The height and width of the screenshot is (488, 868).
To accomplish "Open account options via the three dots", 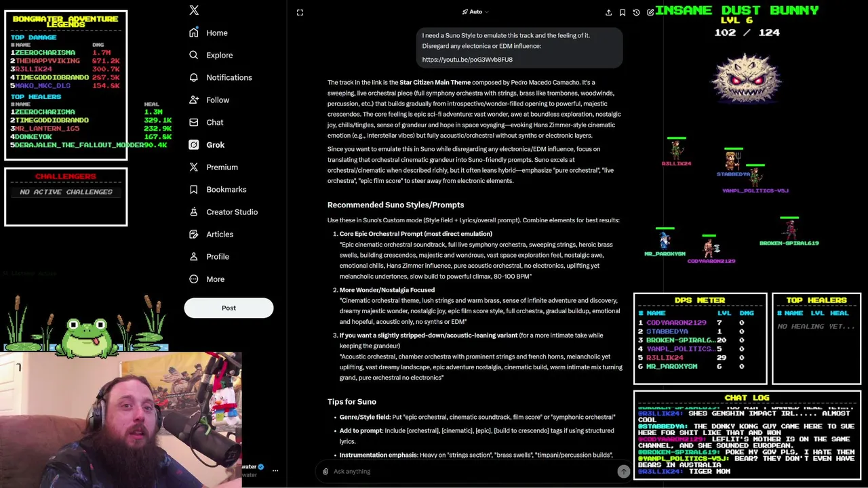I will pos(275,470).
